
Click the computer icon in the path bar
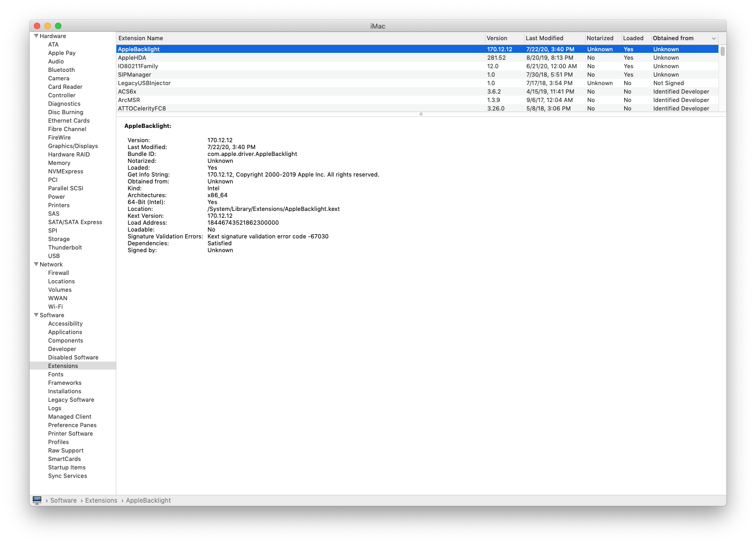pyautogui.click(x=37, y=500)
